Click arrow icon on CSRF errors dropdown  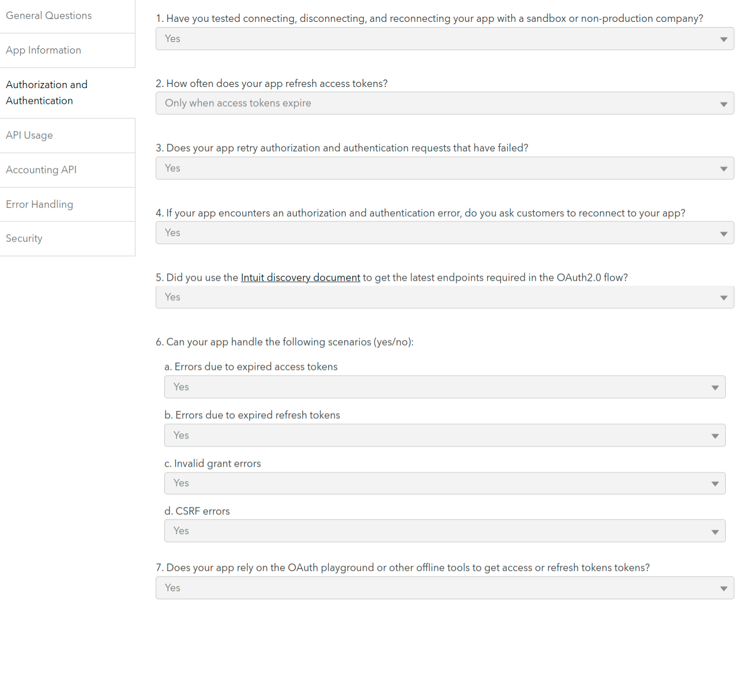(x=715, y=532)
